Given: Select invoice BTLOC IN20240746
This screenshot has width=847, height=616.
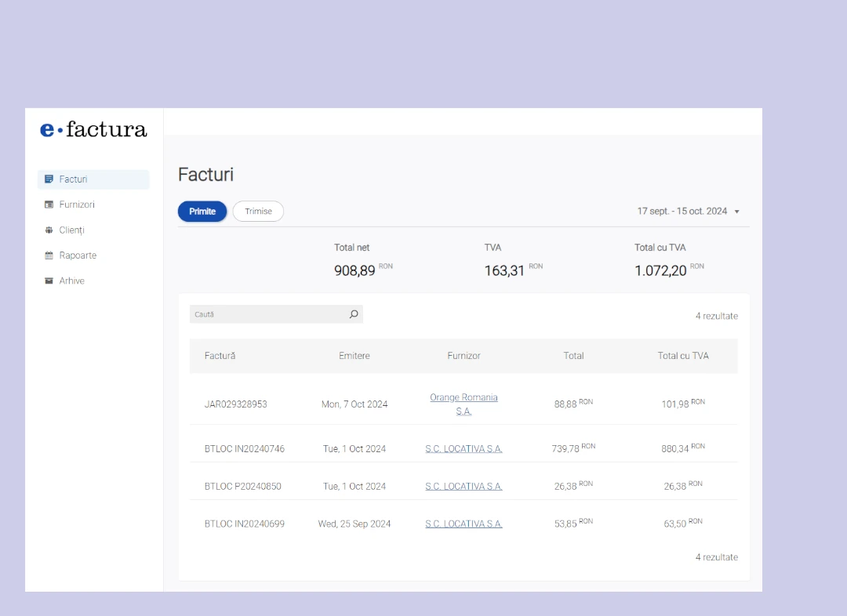Looking at the screenshot, I should [x=244, y=448].
